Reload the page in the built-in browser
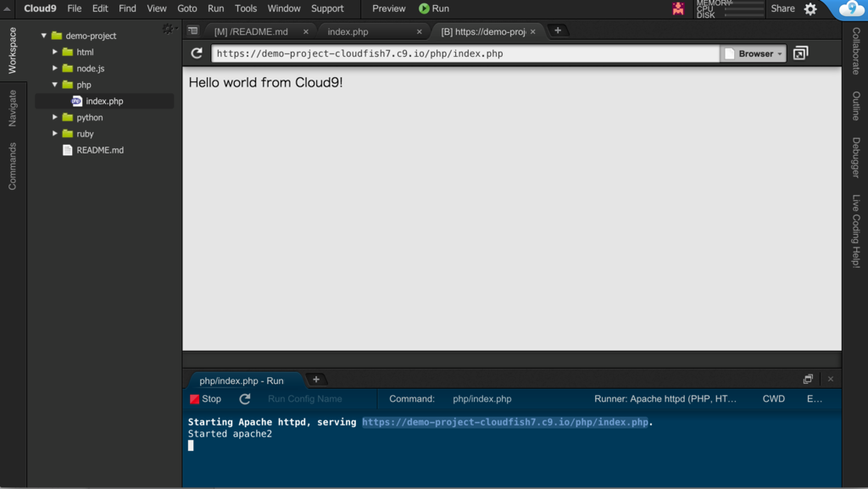This screenshot has height=489, width=868. coord(196,53)
